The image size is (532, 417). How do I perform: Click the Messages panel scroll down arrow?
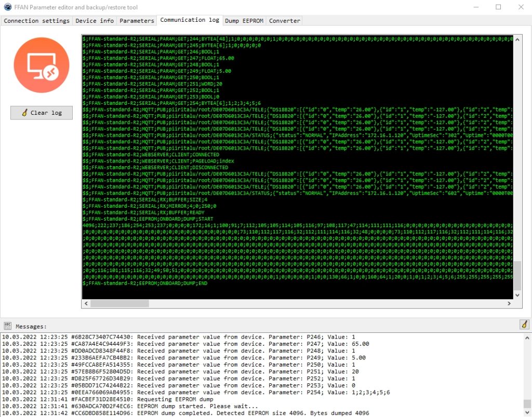point(527,413)
